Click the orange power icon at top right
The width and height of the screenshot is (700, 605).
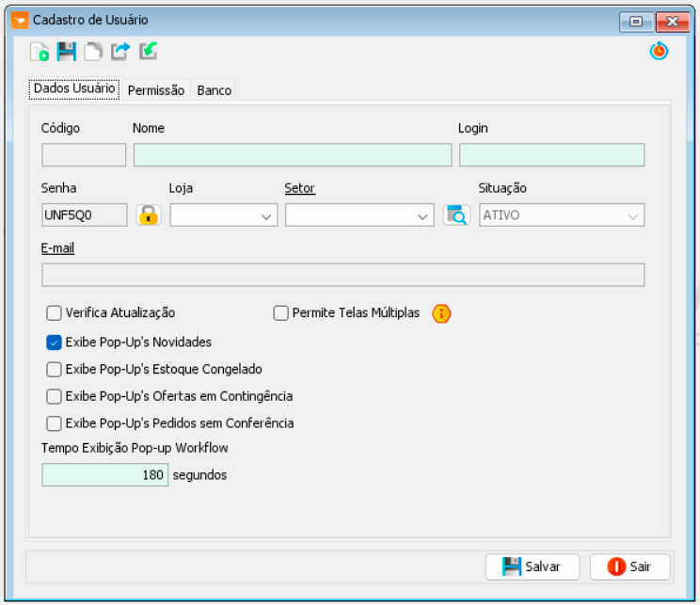coord(659,53)
